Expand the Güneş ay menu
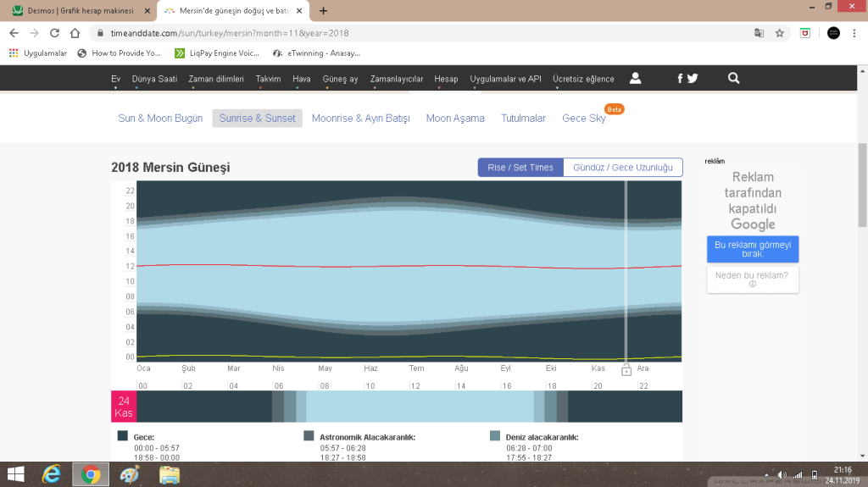 click(x=340, y=79)
